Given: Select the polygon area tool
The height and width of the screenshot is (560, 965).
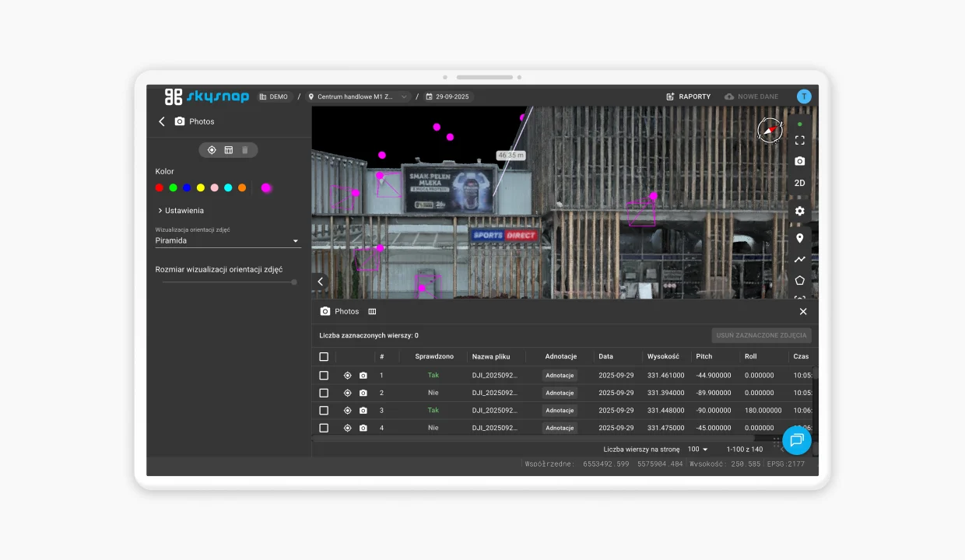Looking at the screenshot, I should click(x=799, y=281).
